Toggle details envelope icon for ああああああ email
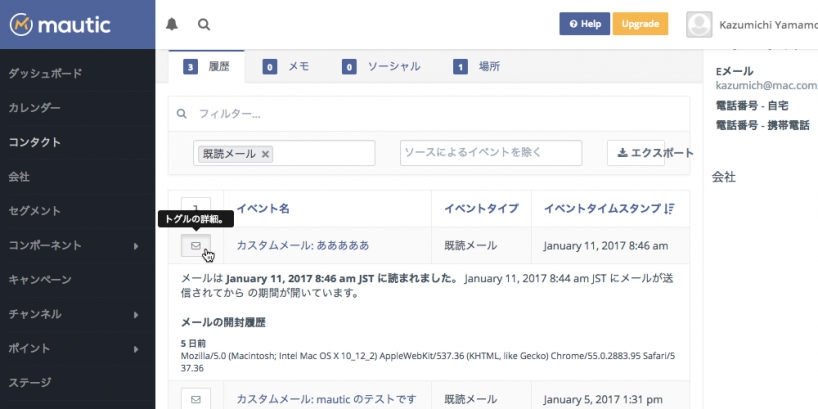This screenshot has width=818, height=409. pos(196,245)
